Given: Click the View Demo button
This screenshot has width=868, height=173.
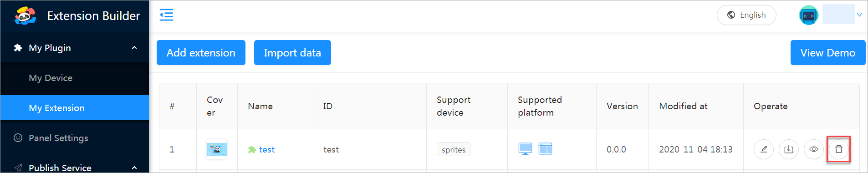Looking at the screenshot, I should pos(828,53).
